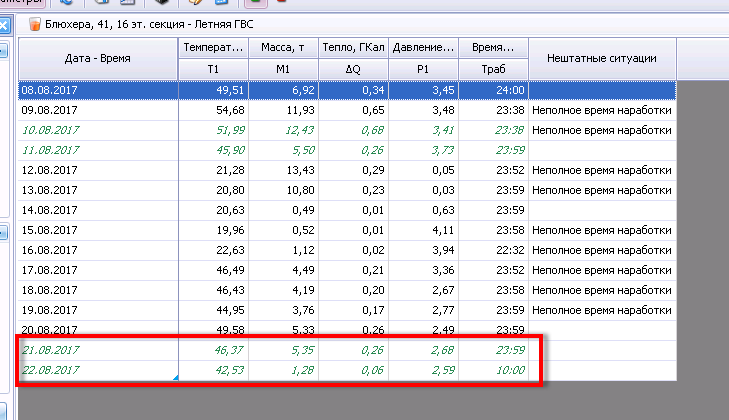Click temperature value 54,68
The image size is (729, 420).
[x=230, y=110]
